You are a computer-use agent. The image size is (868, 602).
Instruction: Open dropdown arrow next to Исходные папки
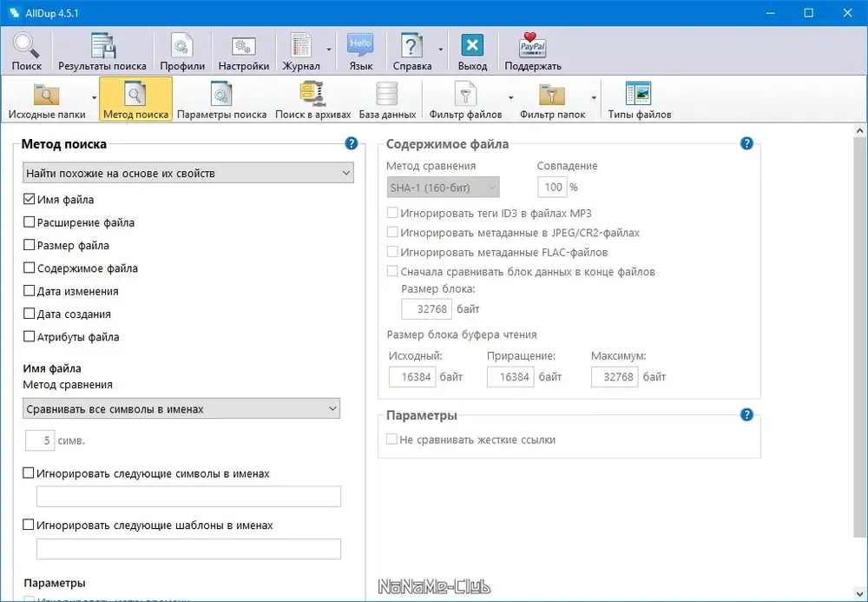tap(94, 98)
